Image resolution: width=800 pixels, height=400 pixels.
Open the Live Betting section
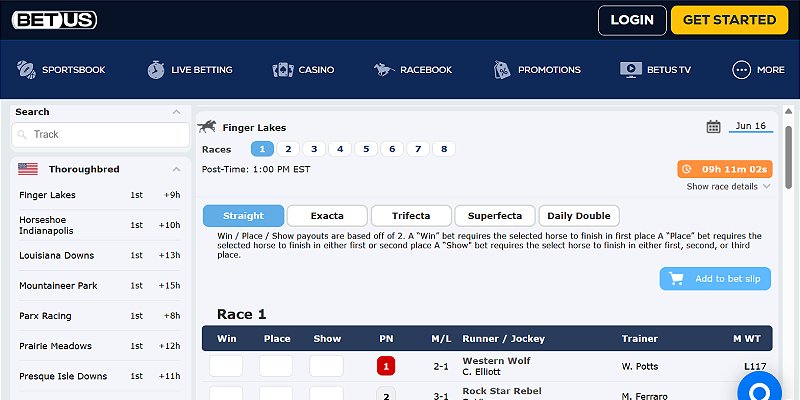190,70
